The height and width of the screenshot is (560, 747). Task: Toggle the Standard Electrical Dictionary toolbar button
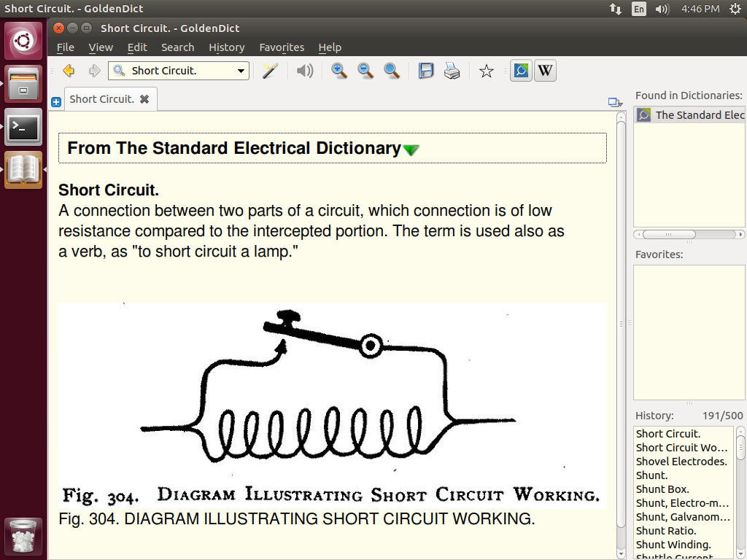[x=521, y=71]
